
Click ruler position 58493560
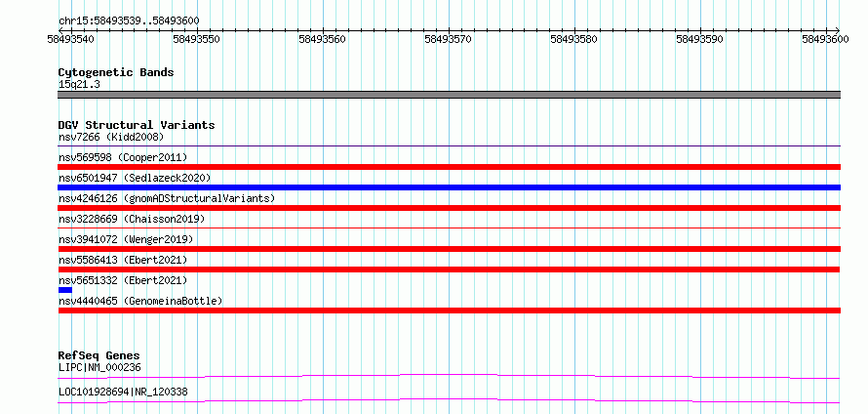322,39
